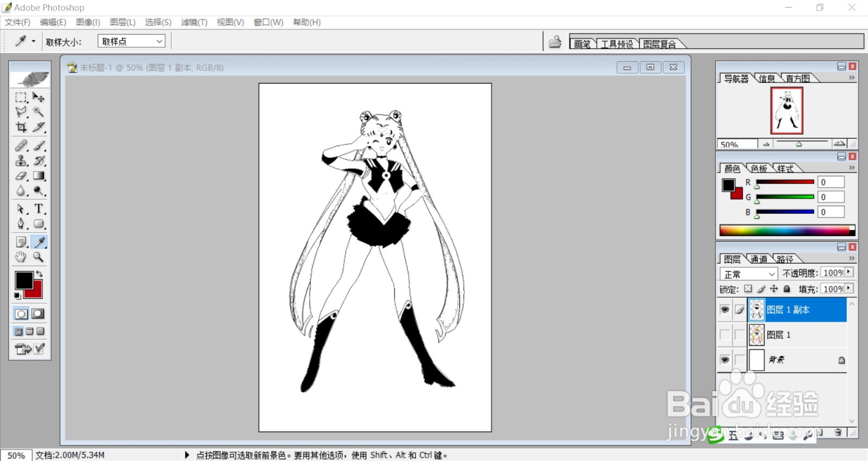Viewport: 868px width, 461px height.
Task: Switch to the 路径 tab
Action: click(x=784, y=259)
